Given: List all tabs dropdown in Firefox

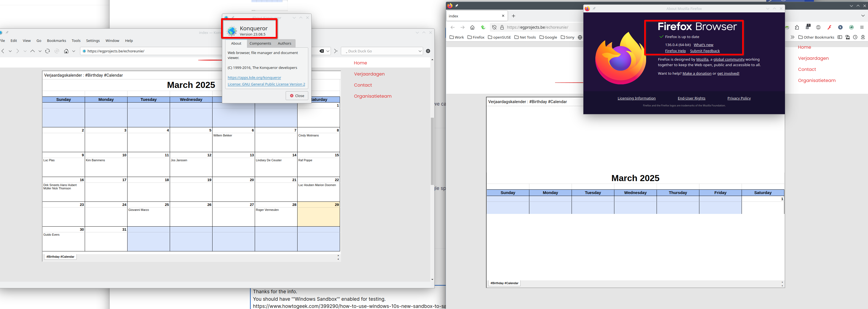Looking at the screenshot, I should (x=863, y=16).
